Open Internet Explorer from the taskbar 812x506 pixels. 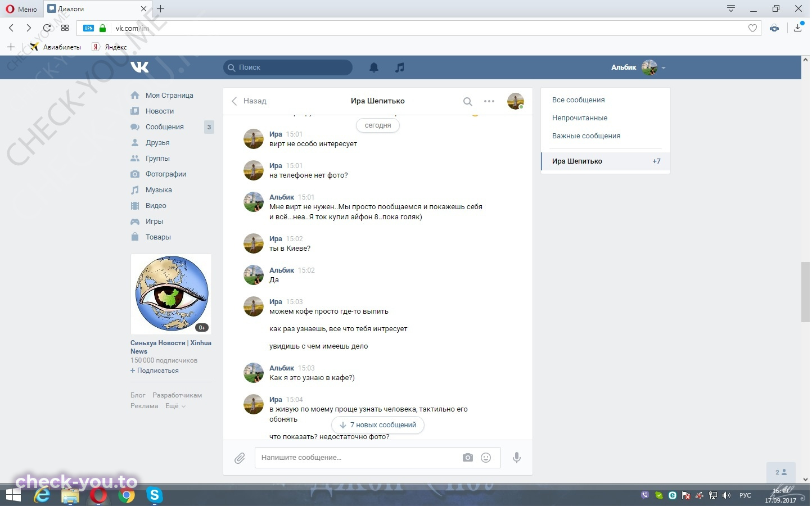tap(42, 495)
